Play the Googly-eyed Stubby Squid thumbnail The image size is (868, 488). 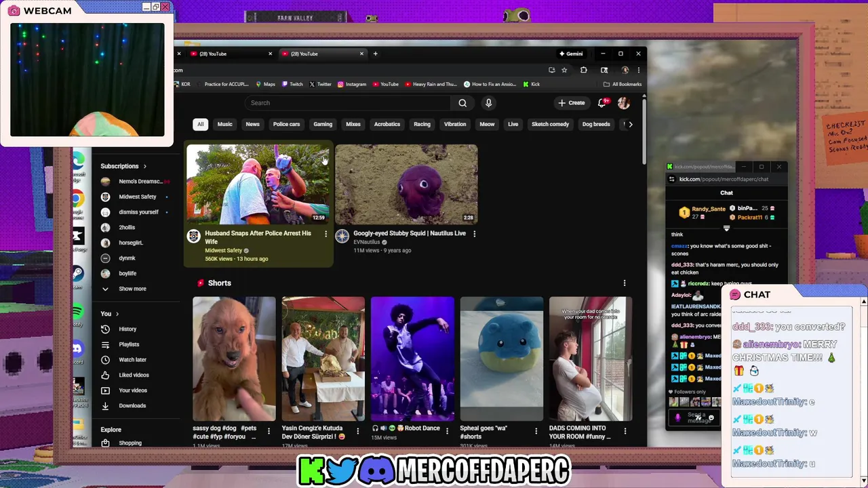(406, 184)
